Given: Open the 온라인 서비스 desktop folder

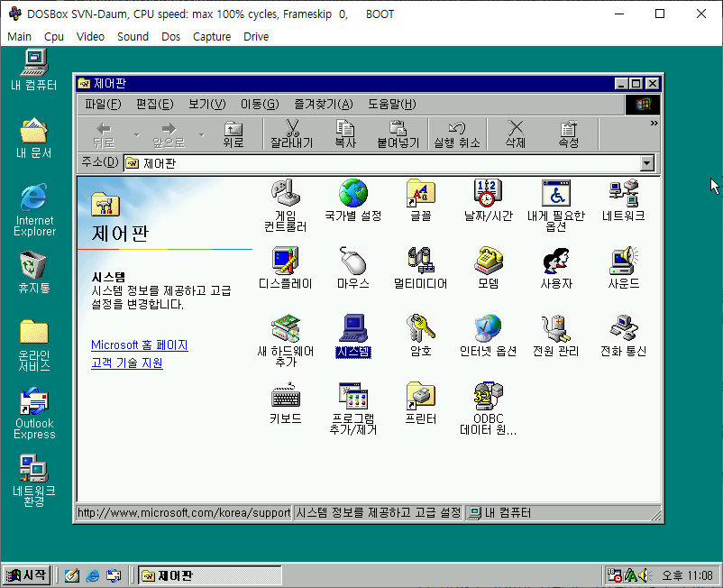Looking at the screenshot, I should [x=34, y=345].
